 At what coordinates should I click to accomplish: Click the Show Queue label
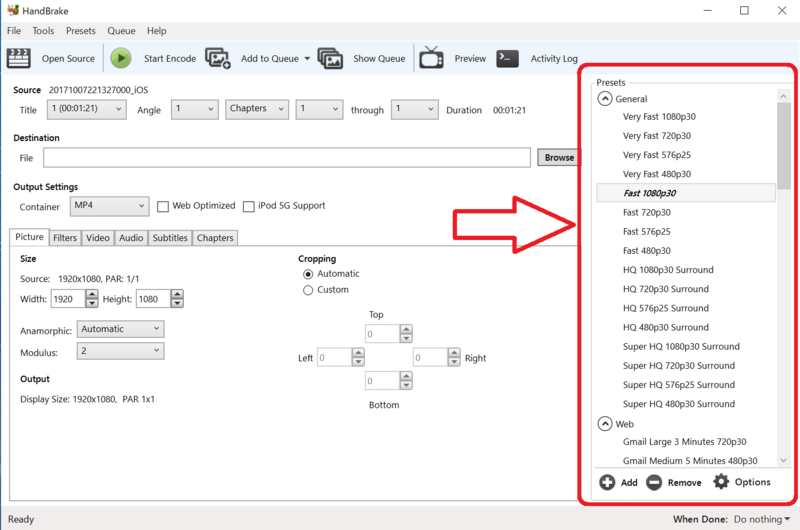click(379, 59)
